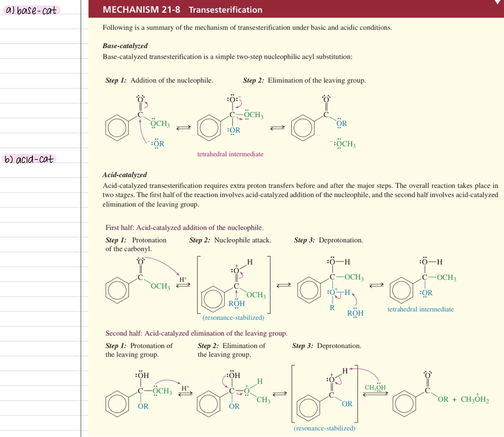504x437 pixels.
Task: Select the italic "Base-catalyzed" subheading
Action: click(x=125, y=46)
